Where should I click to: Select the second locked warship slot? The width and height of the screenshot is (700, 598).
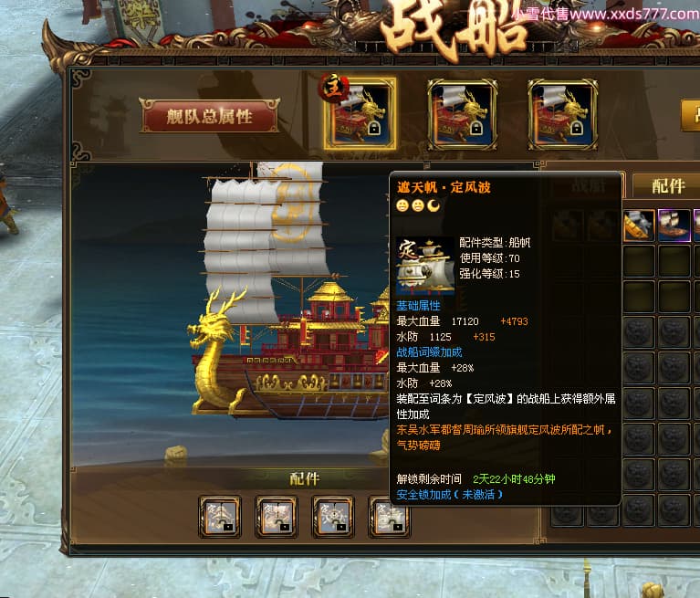coord(462,115)
